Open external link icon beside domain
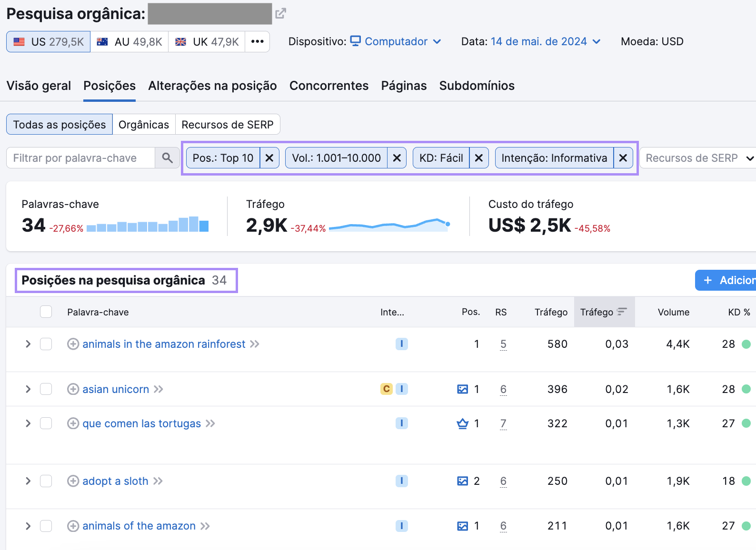Image resolution: width=756 pixels, height=550 pixels. (281, 13)
